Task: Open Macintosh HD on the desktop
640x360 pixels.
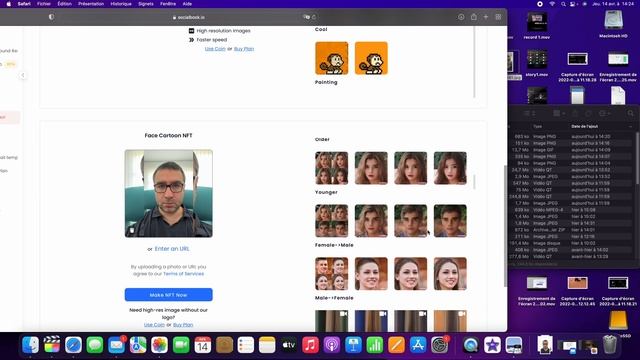Action: point(613,25)
